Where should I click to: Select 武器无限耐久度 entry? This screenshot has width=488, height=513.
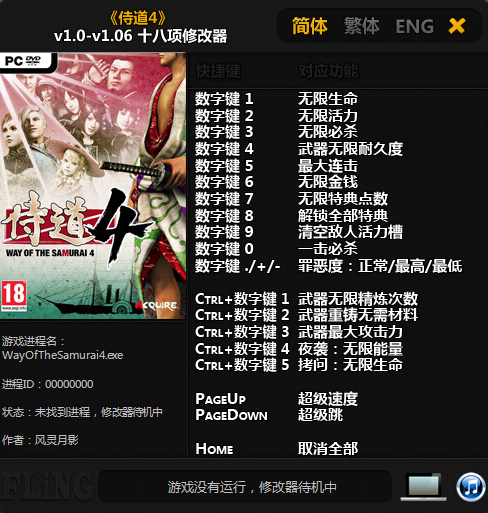[350, 149]
